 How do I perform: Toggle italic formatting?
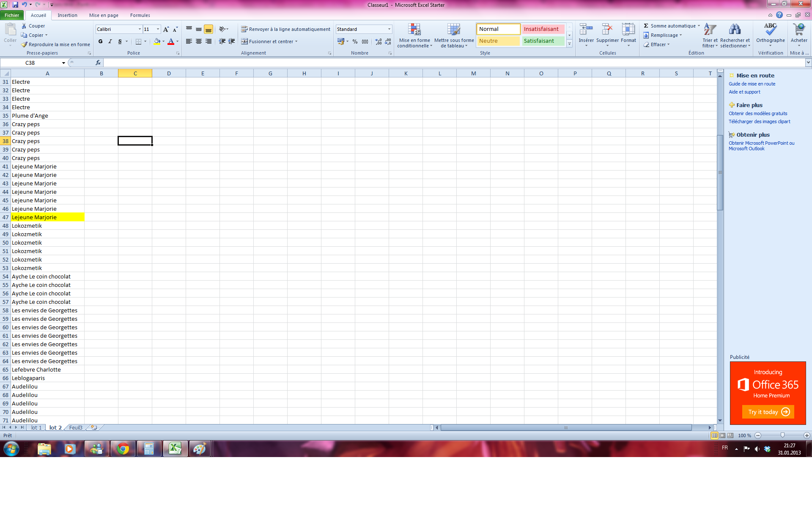coord(110,41)
